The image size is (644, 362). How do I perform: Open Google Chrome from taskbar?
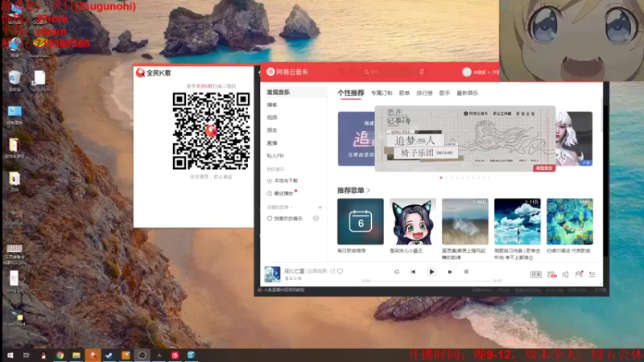point(60,356)
